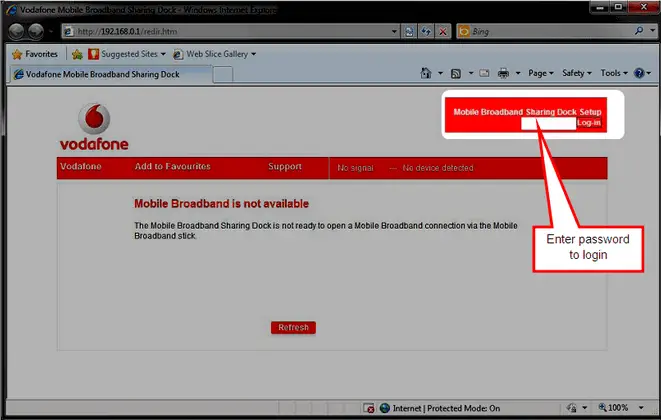Click the Add to Favorites Bar star icon
The width and height of the screenshot is (661, 420).
point(77,54)
